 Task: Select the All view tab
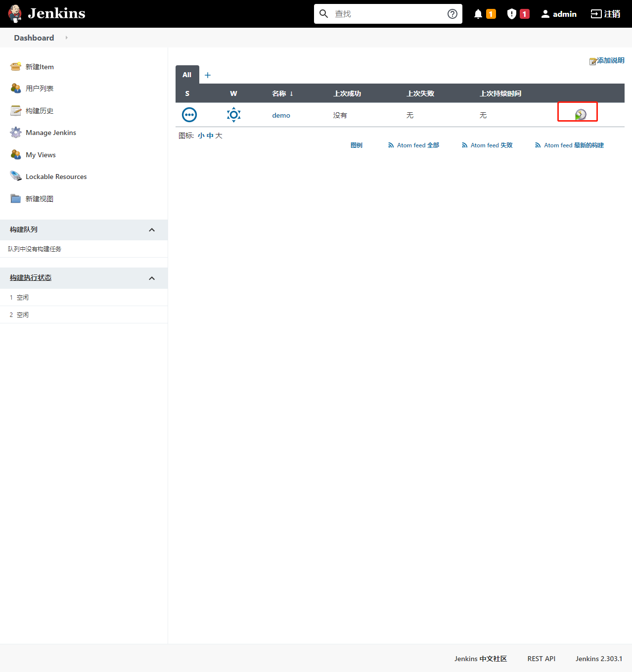tap(187, 75)
